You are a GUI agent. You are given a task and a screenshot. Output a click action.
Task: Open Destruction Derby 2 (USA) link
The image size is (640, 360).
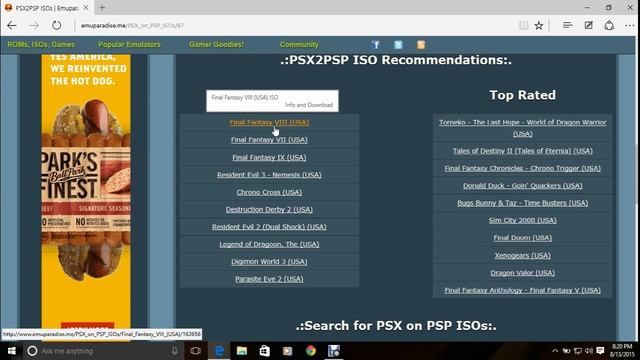(x=269, y=209)
